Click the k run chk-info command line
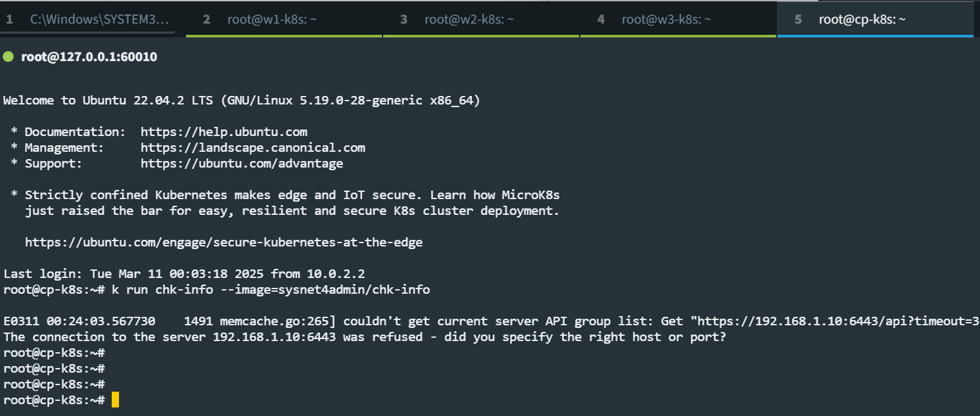 pyautogui.click(x=216, y=290)
